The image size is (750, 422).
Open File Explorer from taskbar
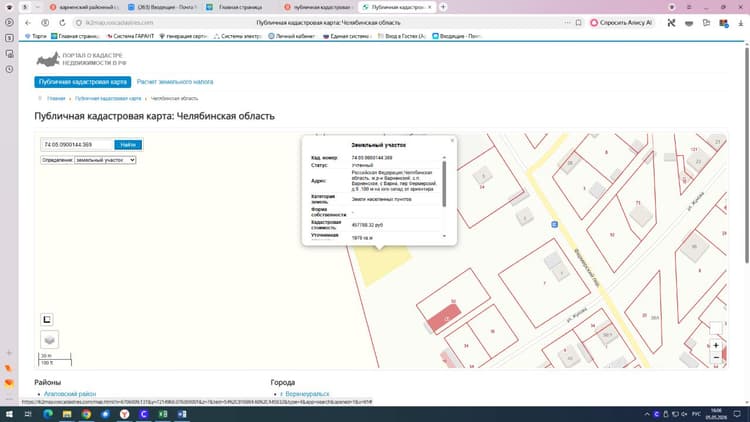(x=67, y=414)
